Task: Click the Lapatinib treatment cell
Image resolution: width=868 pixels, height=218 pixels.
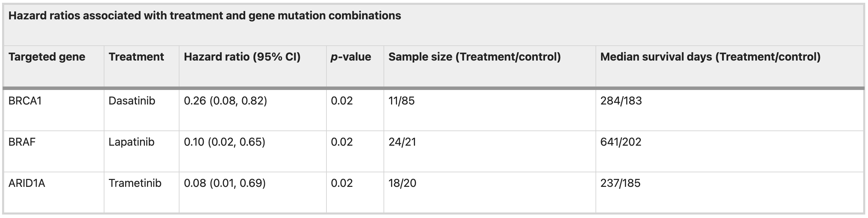Action: tap(131, 142)
